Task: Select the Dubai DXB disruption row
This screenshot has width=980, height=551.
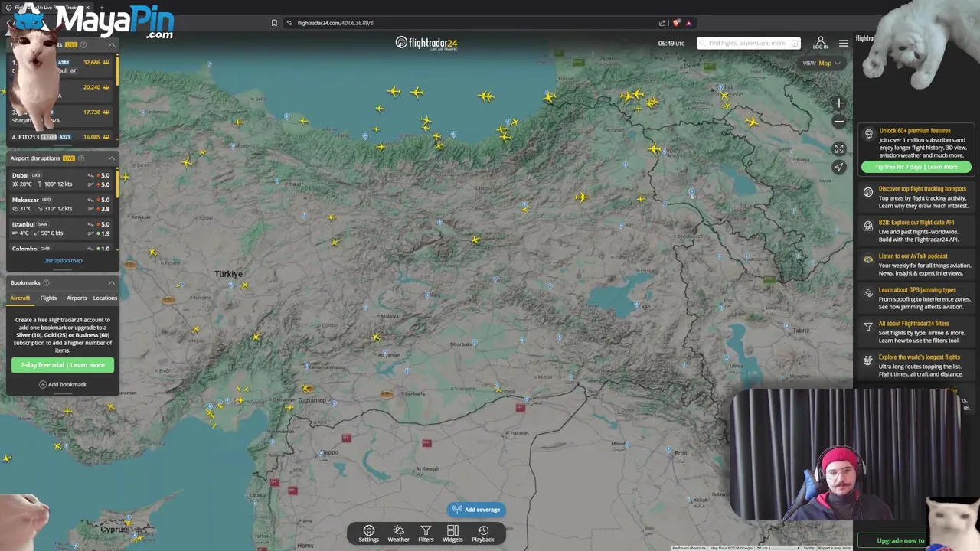Action: [x=61, y=180]
